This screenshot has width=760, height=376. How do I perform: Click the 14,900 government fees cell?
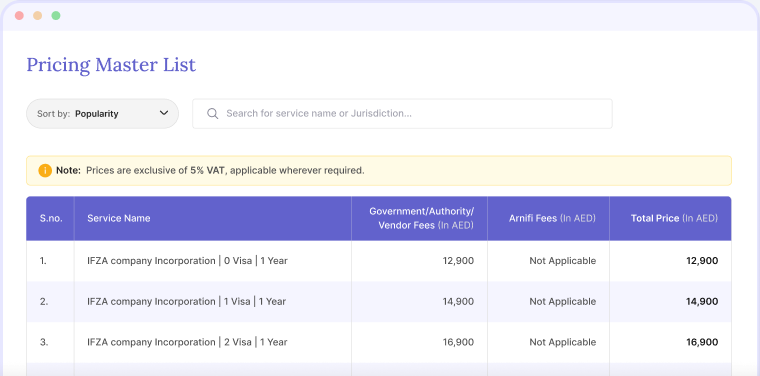pyautogui.click(x=458, y=301)
